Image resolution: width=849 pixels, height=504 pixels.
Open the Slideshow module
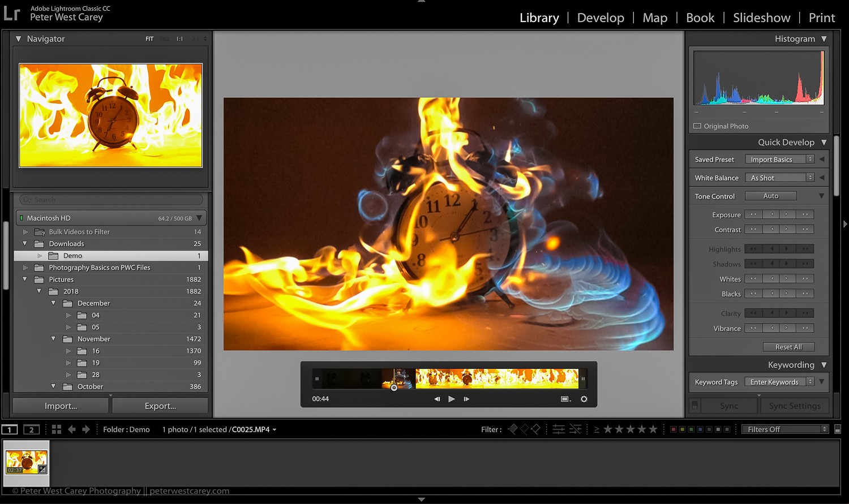(761, 18)
